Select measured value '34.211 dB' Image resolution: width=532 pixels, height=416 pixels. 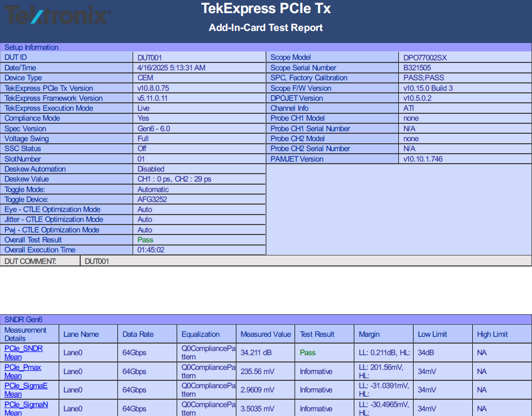(x=256, y=353)
